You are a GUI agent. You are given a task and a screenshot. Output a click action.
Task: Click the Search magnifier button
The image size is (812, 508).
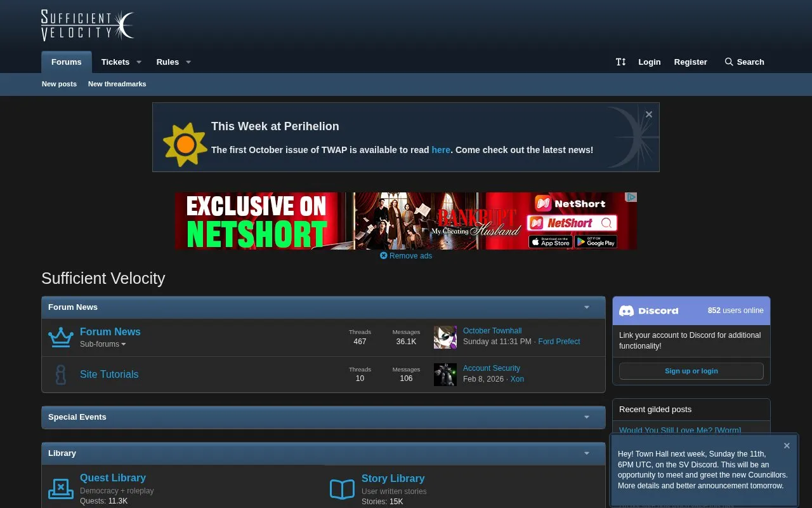[x=744, y=62]
